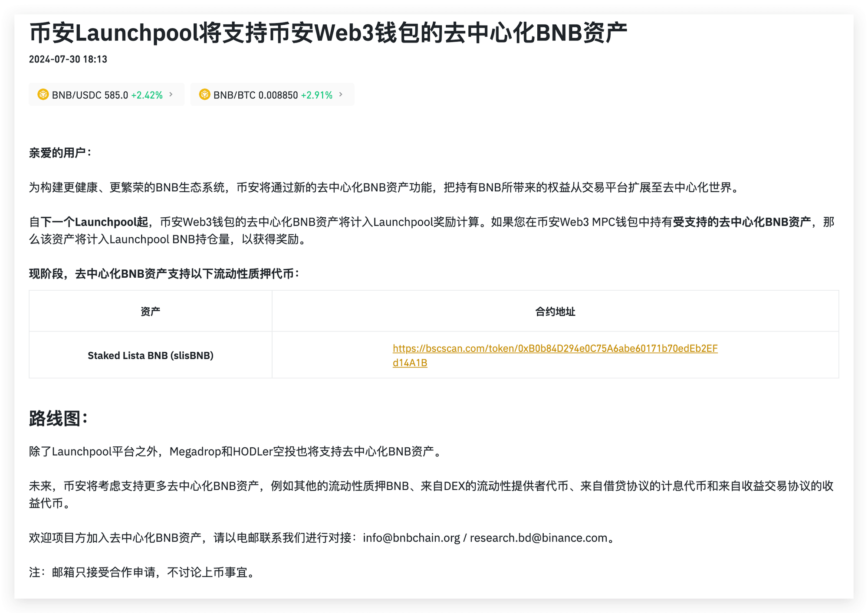The image size is (868, 613).
Task: Open the BNB/USDC 585.0 price chip
Action: (106, 94)
